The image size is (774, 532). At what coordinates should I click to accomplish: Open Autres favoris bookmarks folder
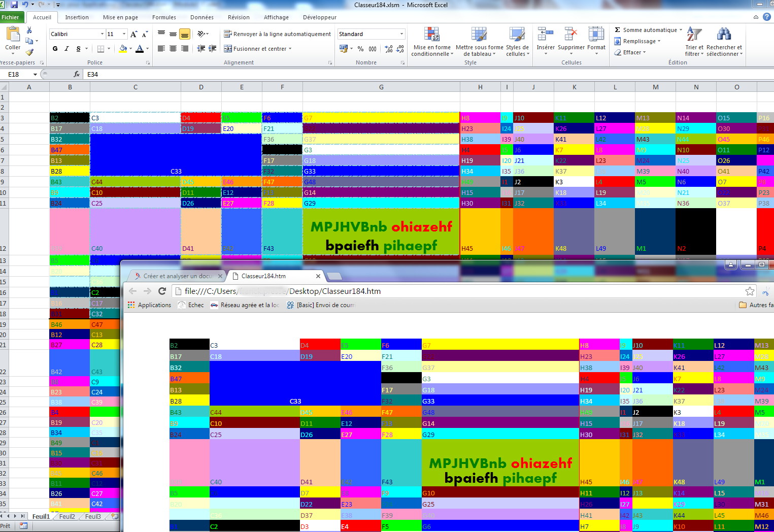pos(756,305)
